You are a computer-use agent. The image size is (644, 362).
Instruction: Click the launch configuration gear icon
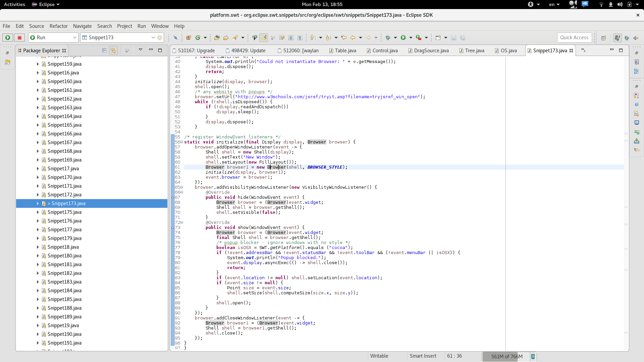[x=160, y=38]
